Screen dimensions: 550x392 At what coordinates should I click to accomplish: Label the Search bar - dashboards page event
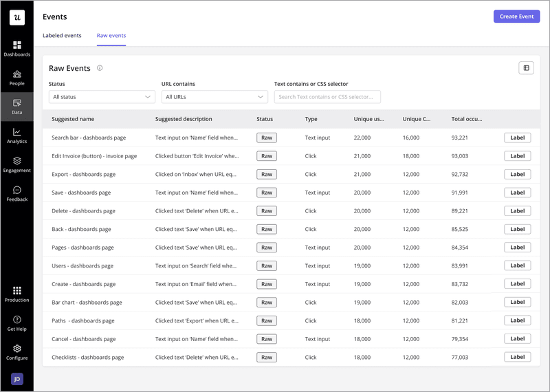tap(518, 138)
